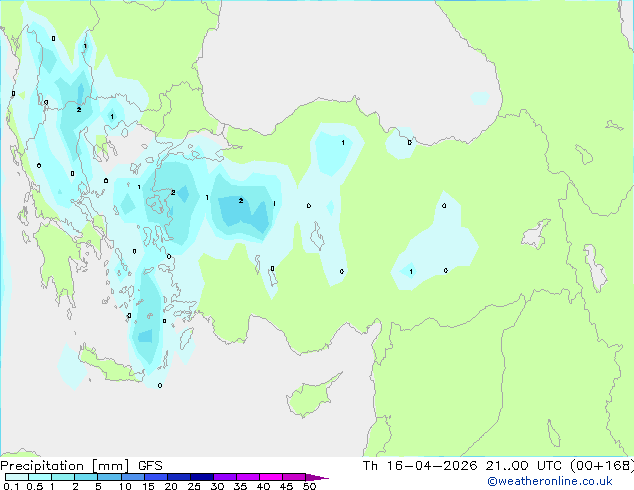Pick the 45–50 mm legend swatch
The image size is (634, 490).
[x=294, y=477]
